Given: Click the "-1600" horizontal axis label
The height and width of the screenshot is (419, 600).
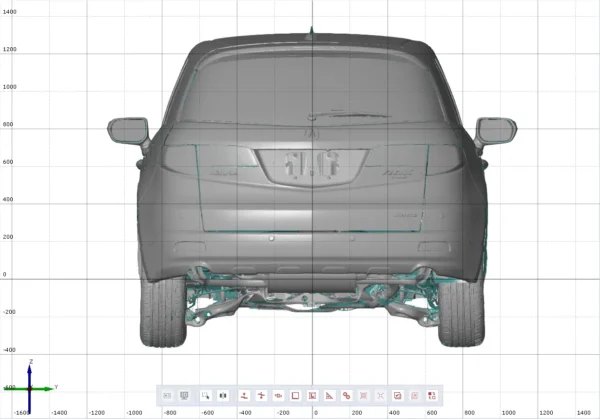Looking at the screenshot, I should (x=21, y=412).
